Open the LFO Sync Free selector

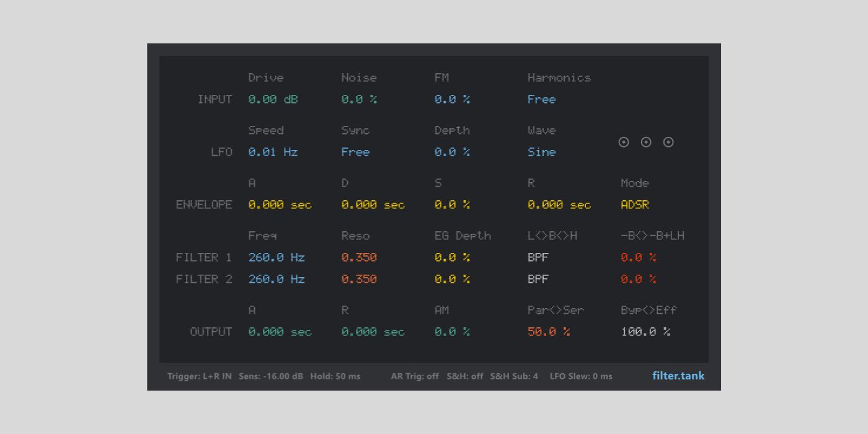(x=355, y=152)
